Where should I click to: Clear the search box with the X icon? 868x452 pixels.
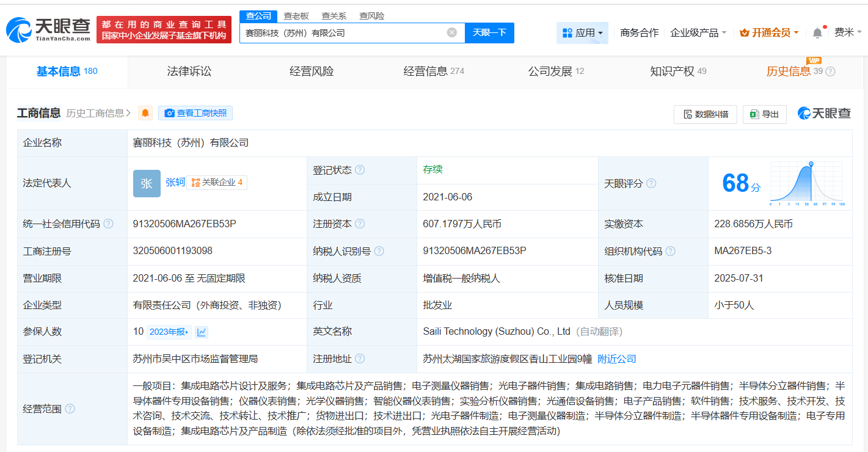[451, 33]
